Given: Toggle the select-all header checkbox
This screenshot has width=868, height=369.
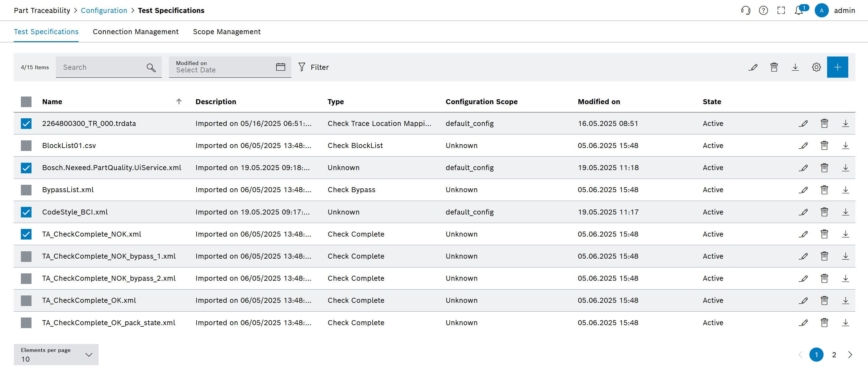Looking at the screenshot, I should [26, 102].
